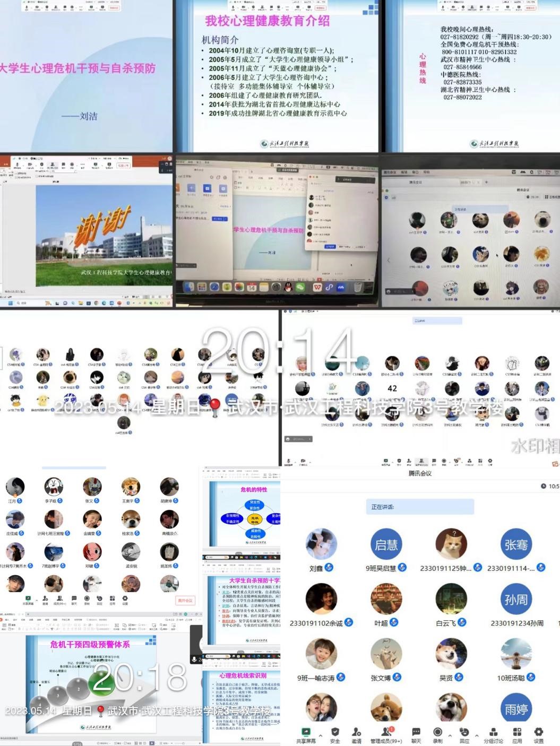560x746 pixels.
Task: Open Manage Members (管理成员 99+) panel
Action: (386, 733)
